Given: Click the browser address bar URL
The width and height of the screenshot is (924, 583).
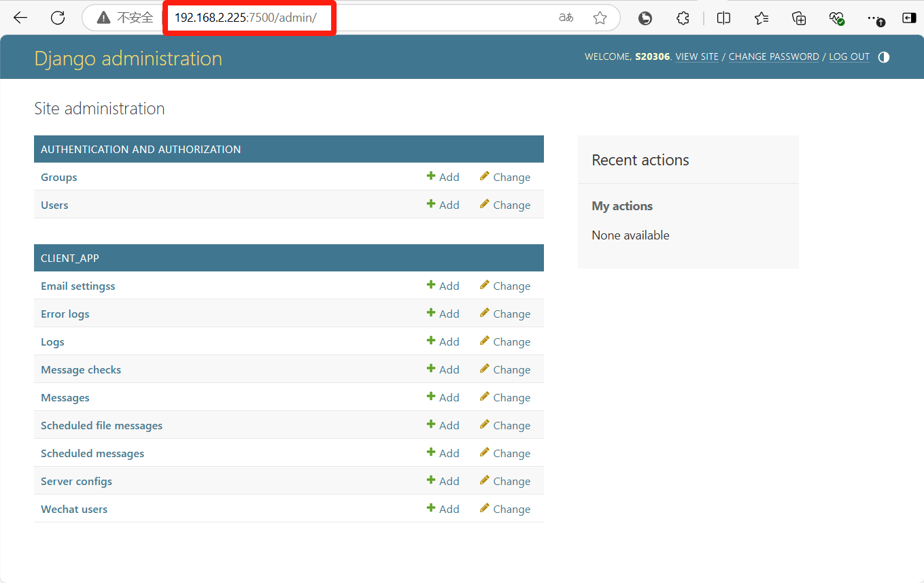Looking at the screenshot, I should click(245, 18).
